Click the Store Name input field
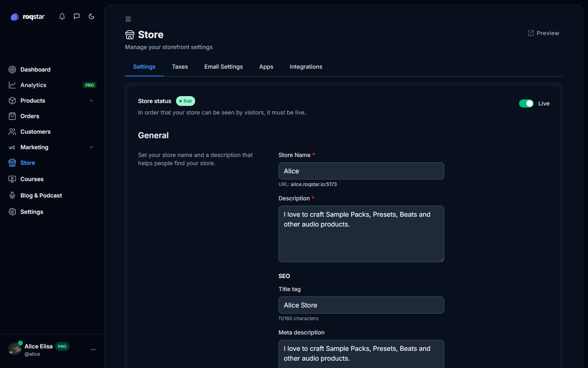The width and height of the screenshot is (588, 368). (x=361, y=171)
